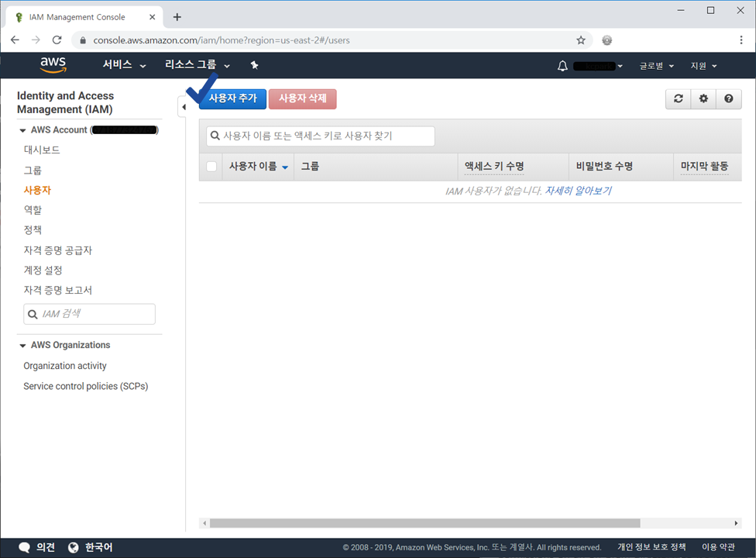Open 개인 정보 보호 정책 link
The image size is (756, 558).
point(651,547)
